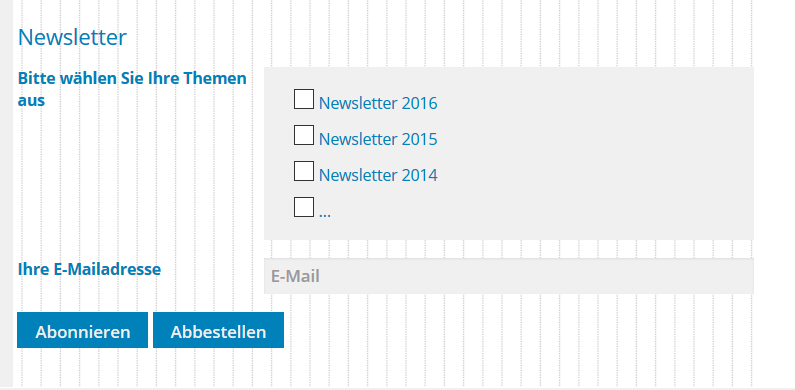Click the Abbestellen button
Viewport: 795px width, 390px height.
pyautogui.click(x=218, y=330)
